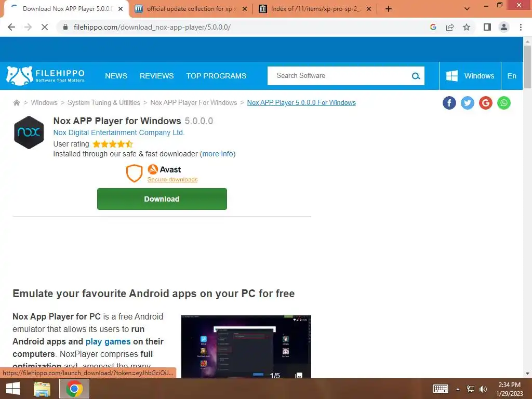Open Nox Digital Entertainment Company link
The width and height of the screenshot is (532, 399).
119,132
